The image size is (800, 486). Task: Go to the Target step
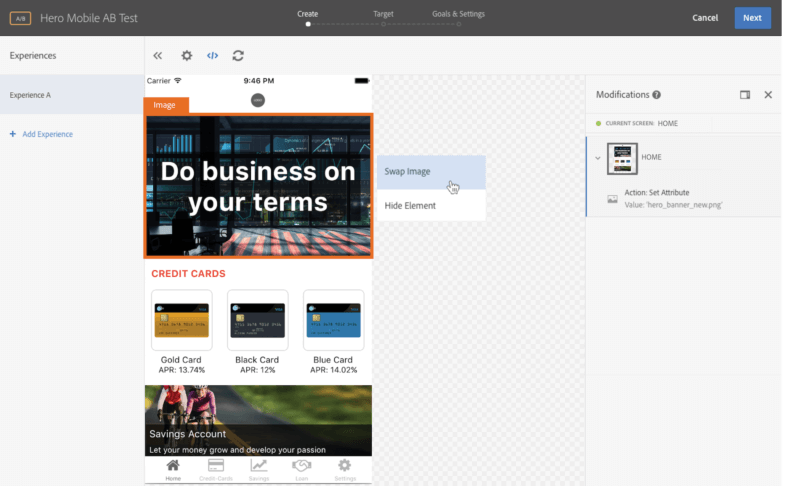pyautogui.click(x=383, y=14)
